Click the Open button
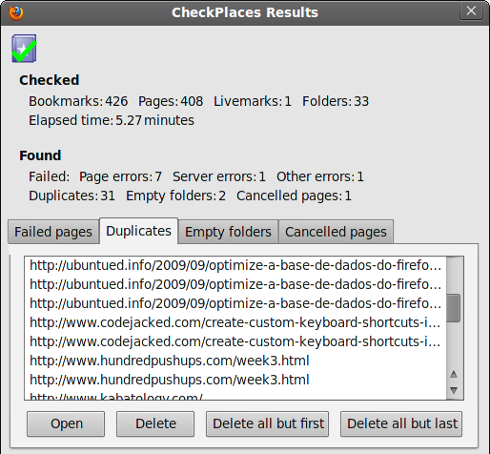490x454 pixels. pos(66,424)
